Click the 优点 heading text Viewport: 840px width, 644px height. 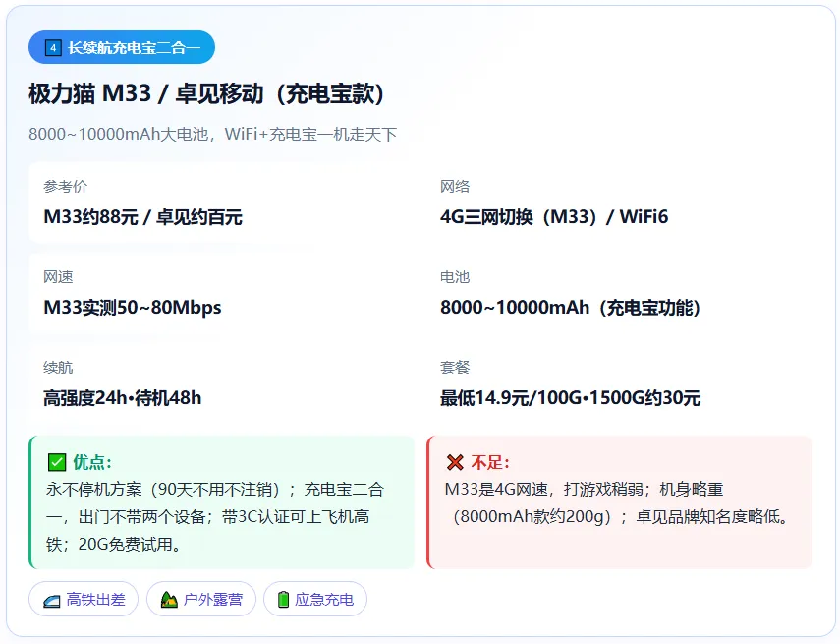tap(92, 462)
